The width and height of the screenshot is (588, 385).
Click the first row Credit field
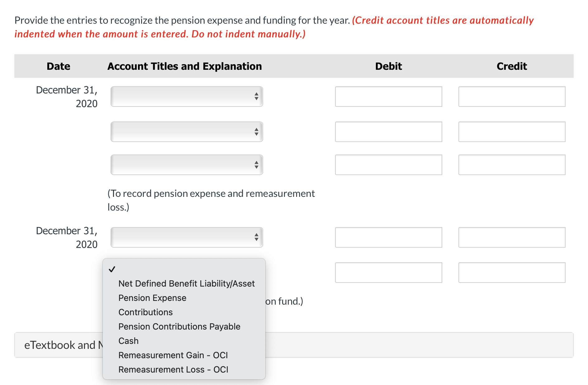coord(512,97)
